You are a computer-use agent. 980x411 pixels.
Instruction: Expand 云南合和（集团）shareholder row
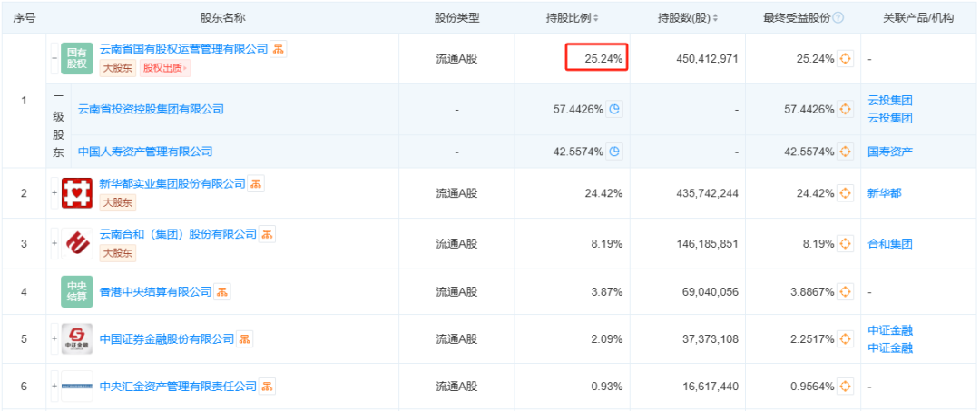(54, 244)
